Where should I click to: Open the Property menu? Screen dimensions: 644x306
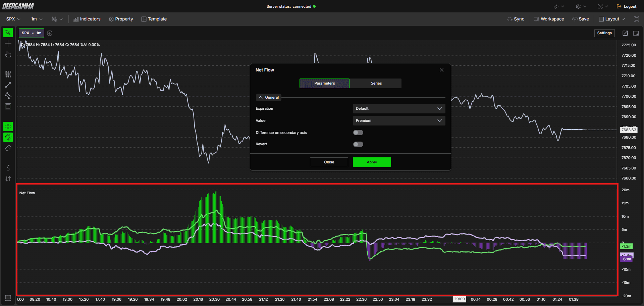click(x=121, y=19)
